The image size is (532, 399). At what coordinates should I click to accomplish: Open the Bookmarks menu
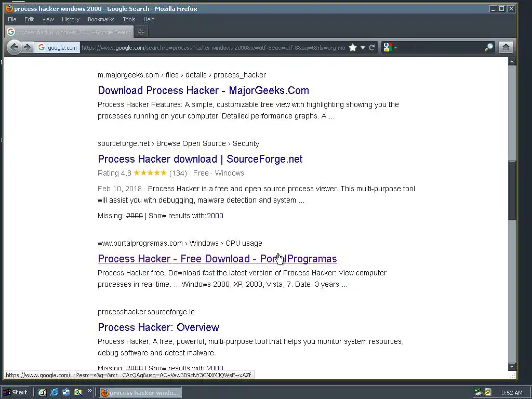(101, 19)
